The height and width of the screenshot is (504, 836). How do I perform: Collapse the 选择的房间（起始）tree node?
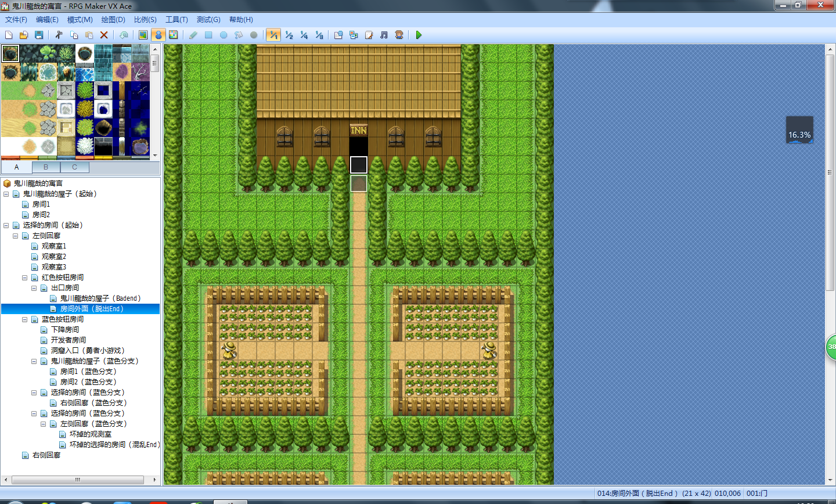(x=6, y=225)
